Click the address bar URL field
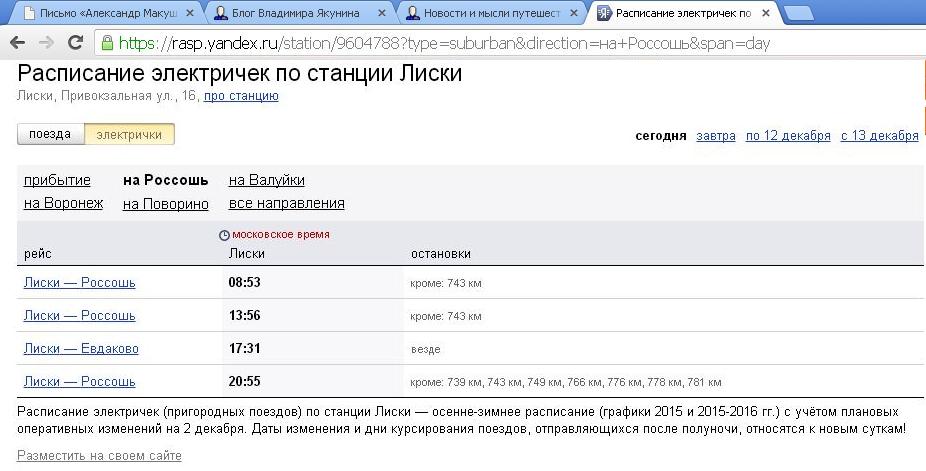Screen dimensions: 926x471 point(500,44)
